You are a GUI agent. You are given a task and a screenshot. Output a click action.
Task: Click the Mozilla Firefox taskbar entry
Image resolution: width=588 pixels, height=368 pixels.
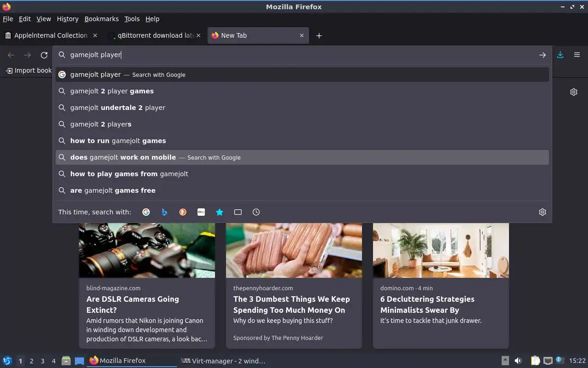point(132,361)
